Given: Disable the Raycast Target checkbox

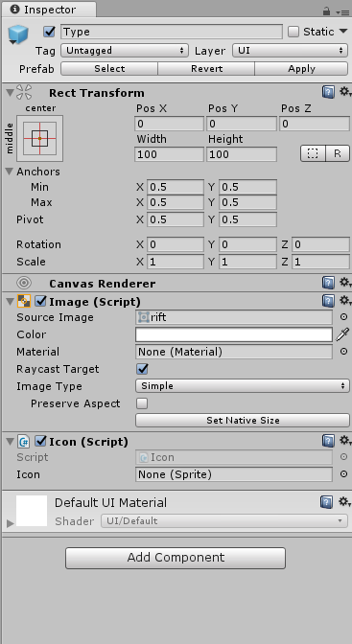Looking at the screenshot, I should point(142,369).
